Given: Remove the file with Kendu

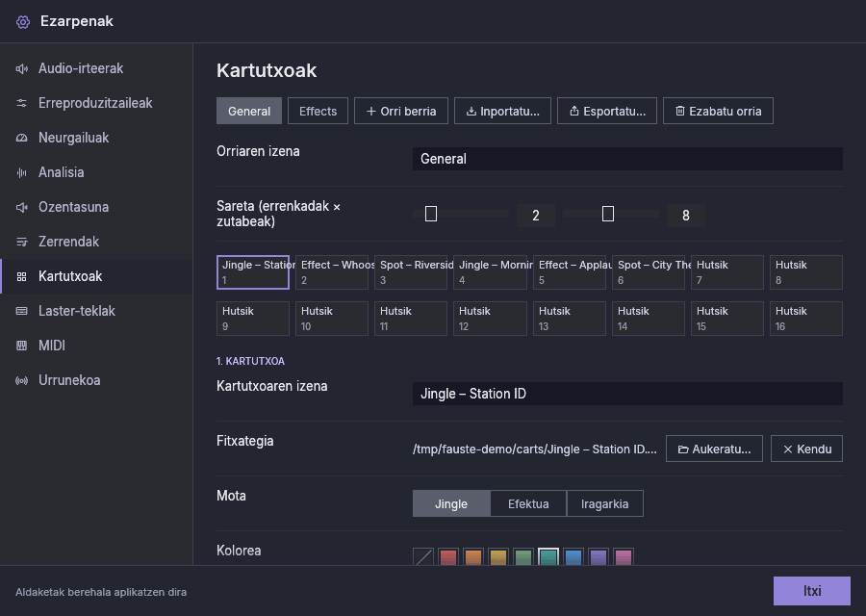Looking at the screenshot, I should (807, 449).
